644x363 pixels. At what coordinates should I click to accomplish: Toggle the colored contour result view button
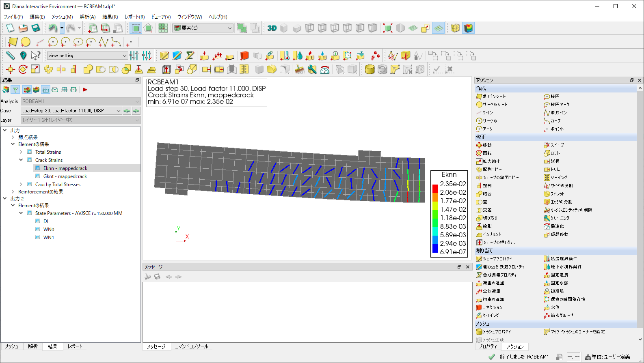[469, 28]
